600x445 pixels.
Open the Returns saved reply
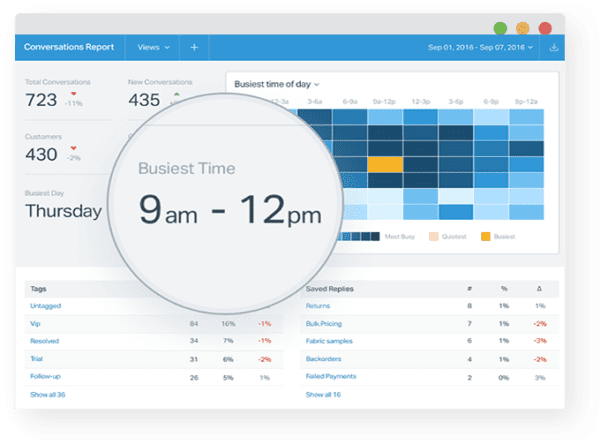coord(318,306)
